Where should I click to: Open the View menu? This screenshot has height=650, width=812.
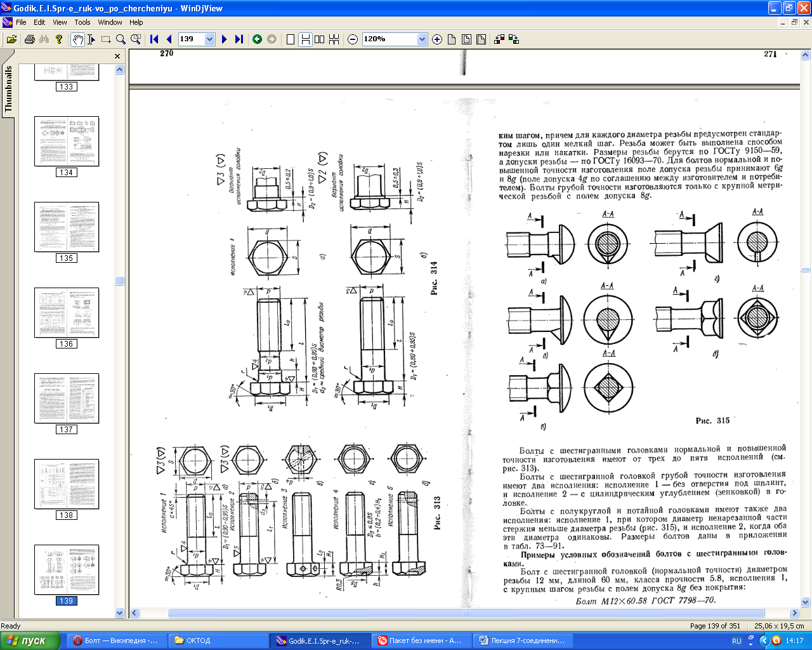point(60,22)
